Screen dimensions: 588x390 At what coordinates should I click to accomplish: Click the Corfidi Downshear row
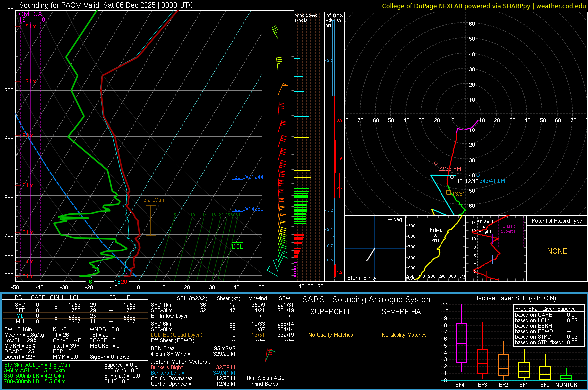[x=193, y=378]
